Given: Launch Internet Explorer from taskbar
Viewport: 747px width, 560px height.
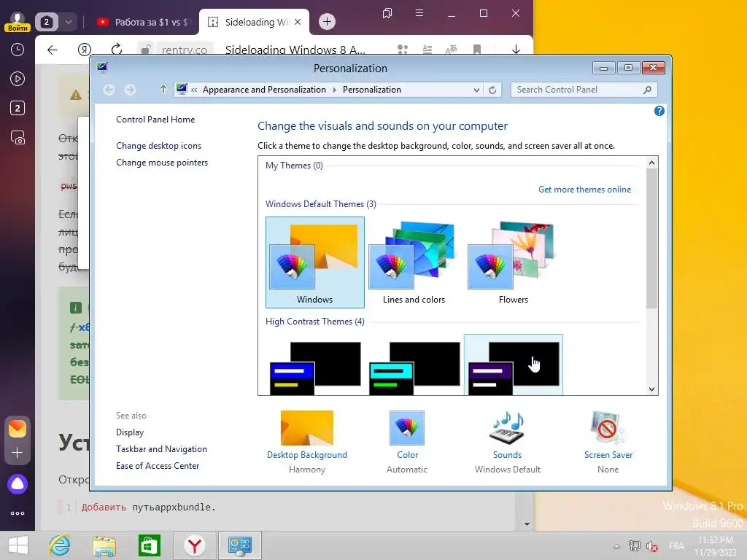Looking at the screenshot, I should coord(60,545).
